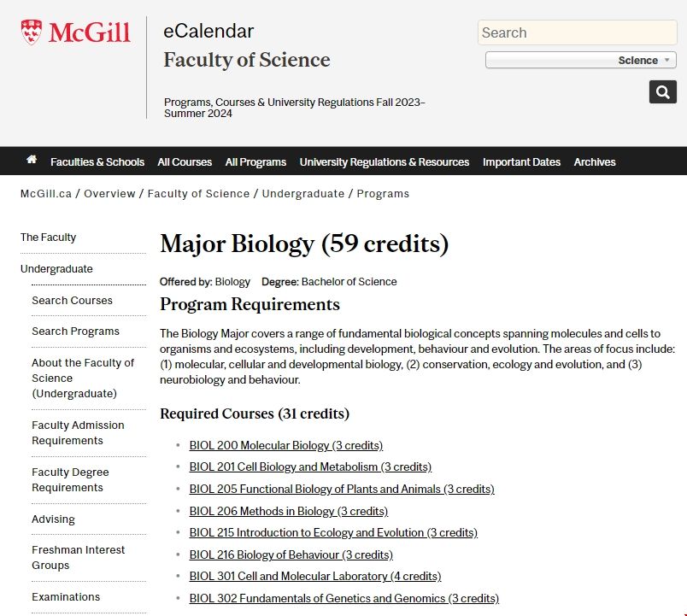The image size is (687, 616).
Task: Open the Faculties & Schools menu
Action: point(97,162)
